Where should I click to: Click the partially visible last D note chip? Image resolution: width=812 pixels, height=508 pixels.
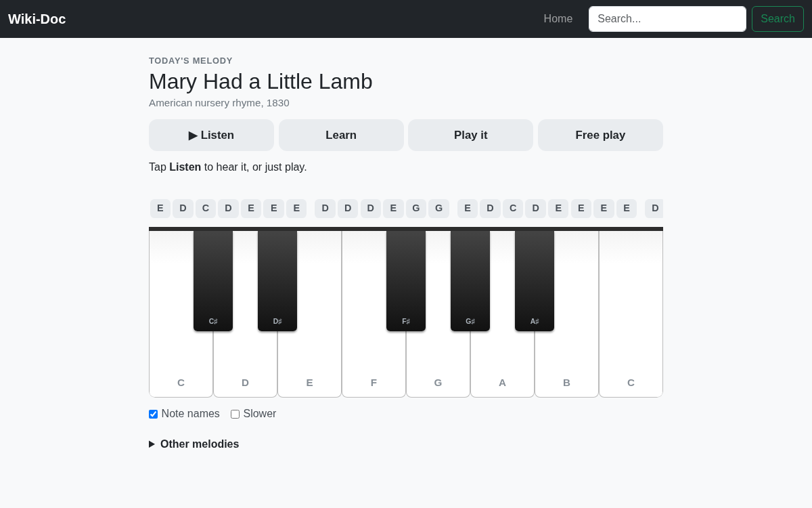click(x=654, y=209)
